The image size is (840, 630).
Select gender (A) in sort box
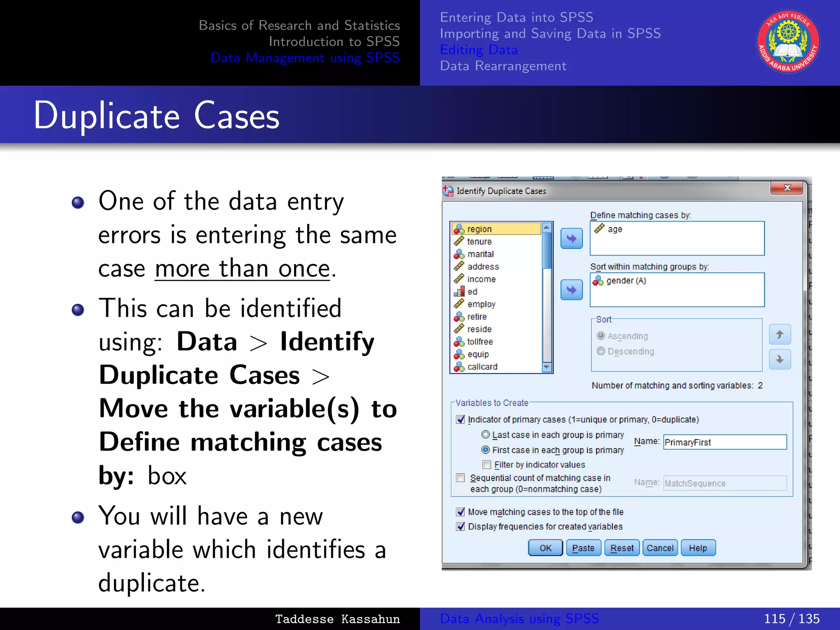pyautogui.click(x=620, y=281)
